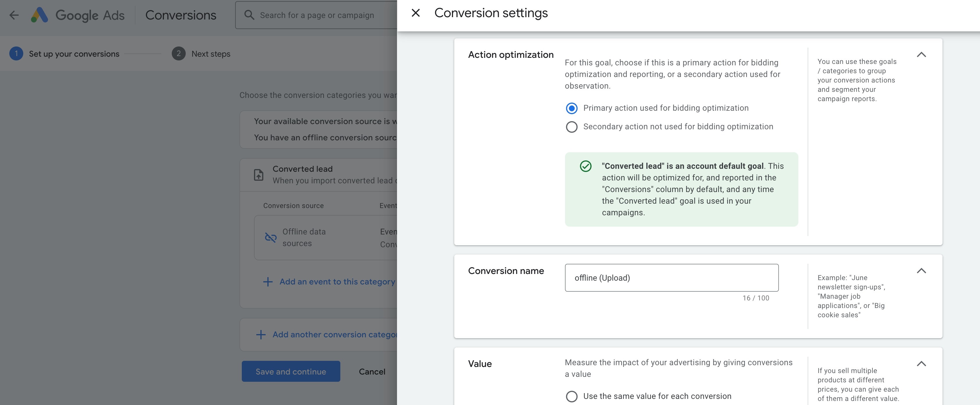
Task: Collapse the Action optimization section
Action: [x=921, y=55]
